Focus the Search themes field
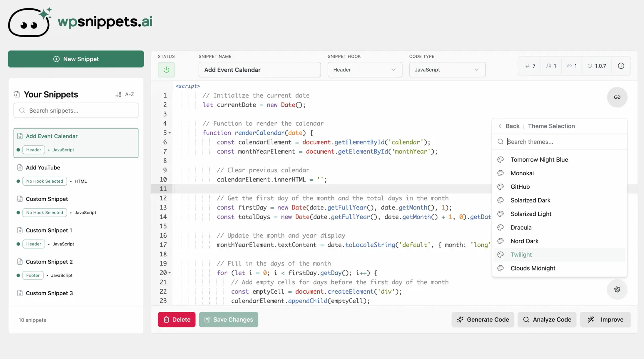Image resolution: width=644 pixels, height=359 pixels. pyautogui.click(x=559, y=141)
